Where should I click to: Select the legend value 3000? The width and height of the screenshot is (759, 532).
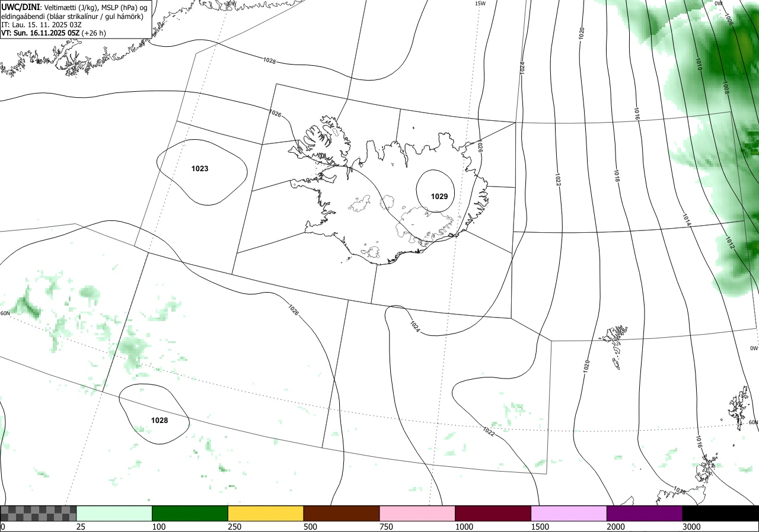coord(691,527)
